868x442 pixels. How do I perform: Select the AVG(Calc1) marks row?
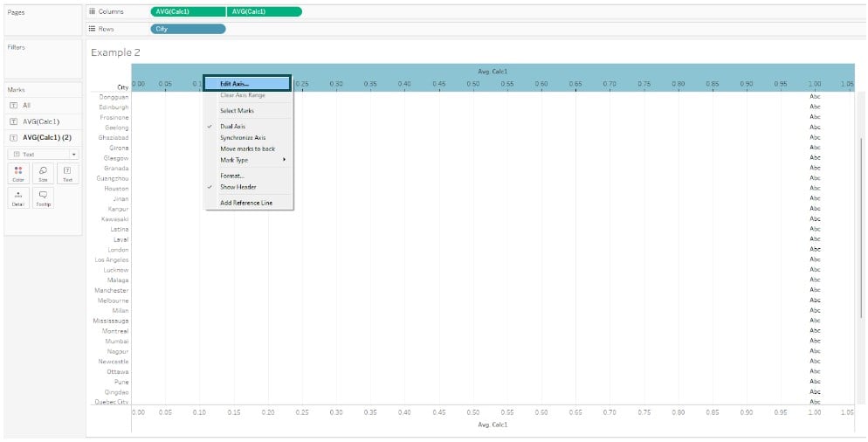pos(43,121)
